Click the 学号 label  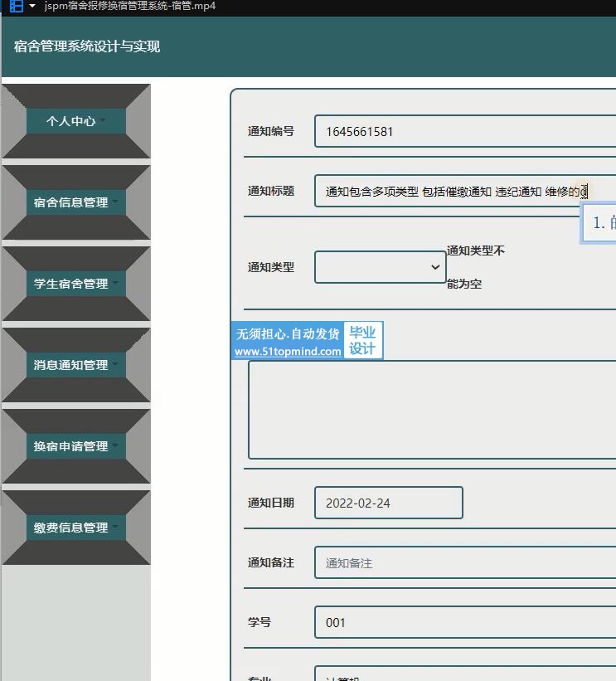tap(259, 622)
